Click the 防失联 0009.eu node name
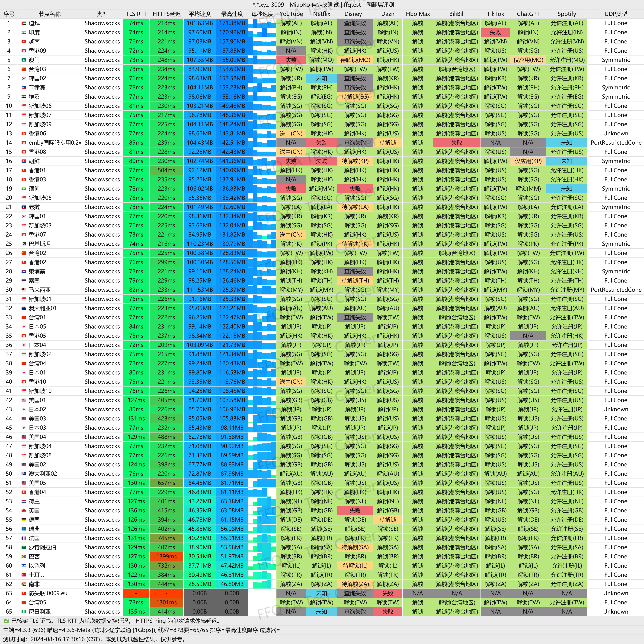The height and width of the screenshot is (644, 644). pos(48,593)
